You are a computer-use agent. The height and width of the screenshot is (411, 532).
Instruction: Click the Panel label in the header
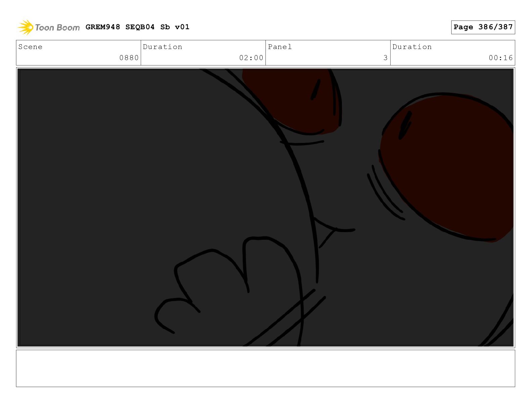280,47
